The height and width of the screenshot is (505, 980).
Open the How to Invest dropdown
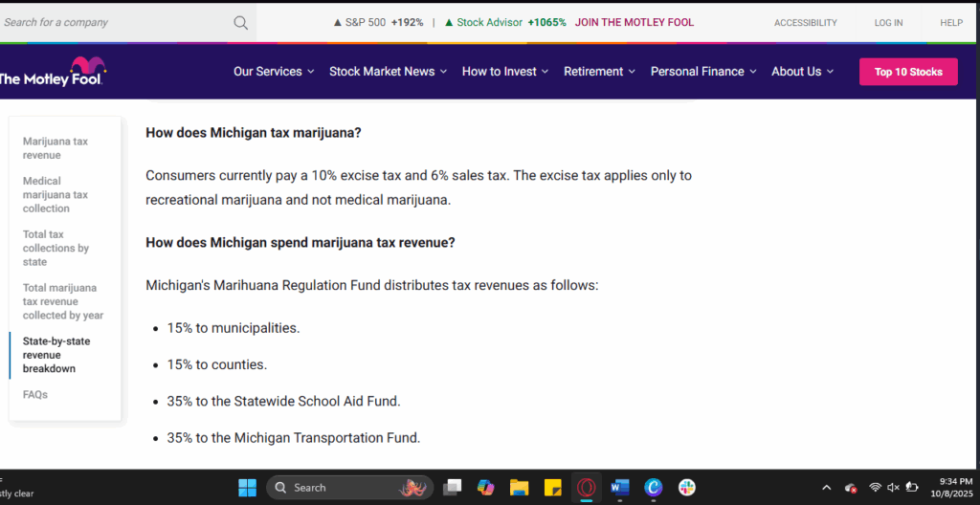505,72
